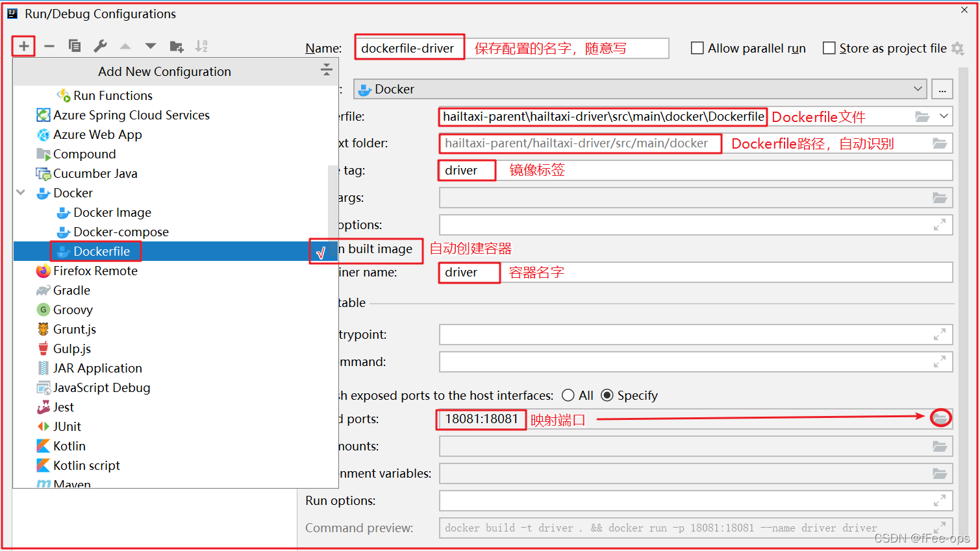Select Azure Web App configuration type
This screenshot has height=551, width=980.
point(97,134)
